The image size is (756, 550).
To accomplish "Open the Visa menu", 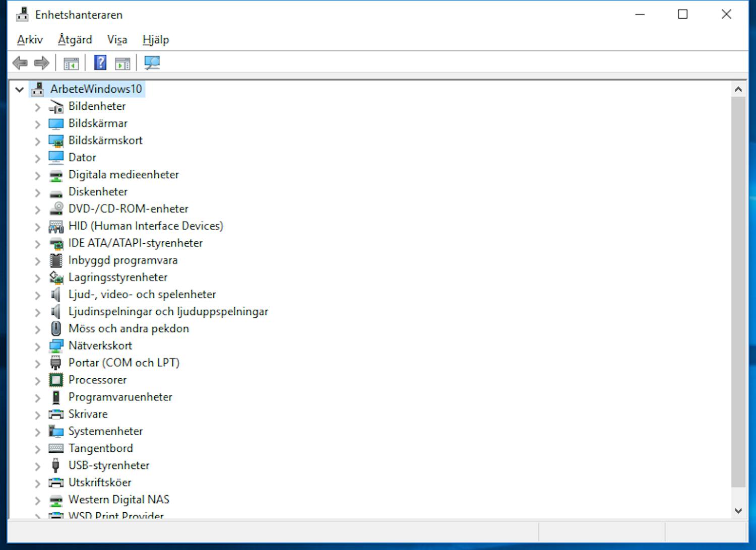I will [x=116, y=39].
